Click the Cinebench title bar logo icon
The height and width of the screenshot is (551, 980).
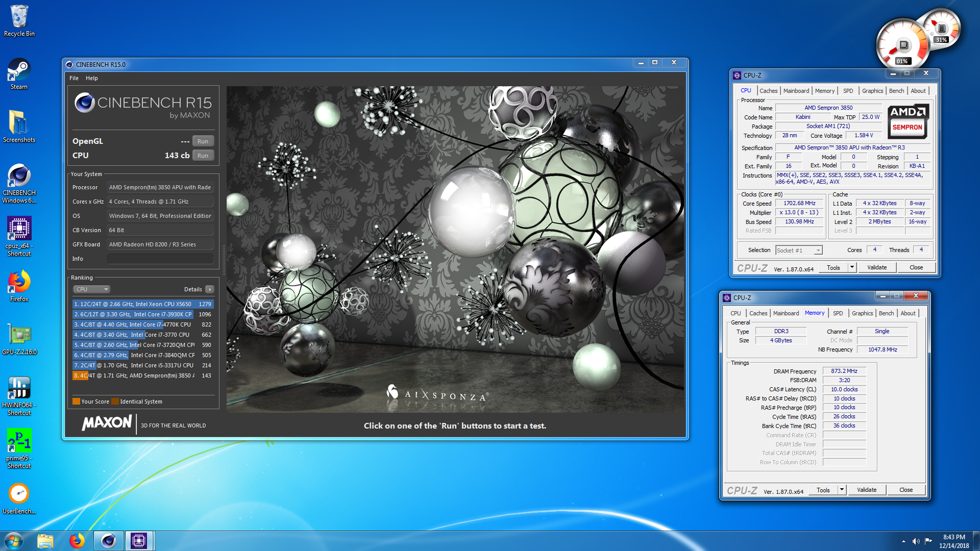click(69, 64)
